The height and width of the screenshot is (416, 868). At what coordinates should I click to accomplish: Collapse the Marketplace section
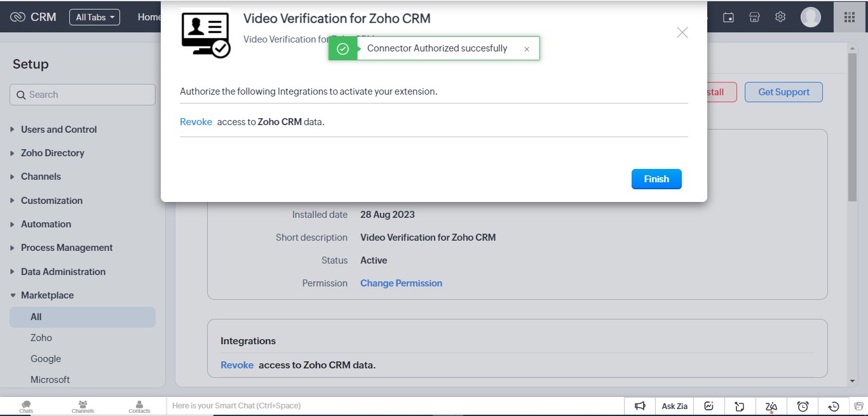[47, 295]
